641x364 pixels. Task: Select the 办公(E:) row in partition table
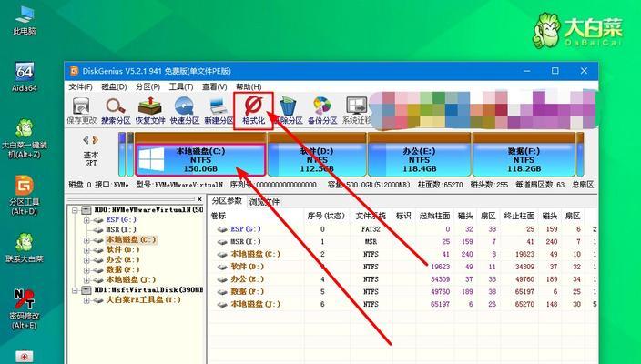point(402,279)
